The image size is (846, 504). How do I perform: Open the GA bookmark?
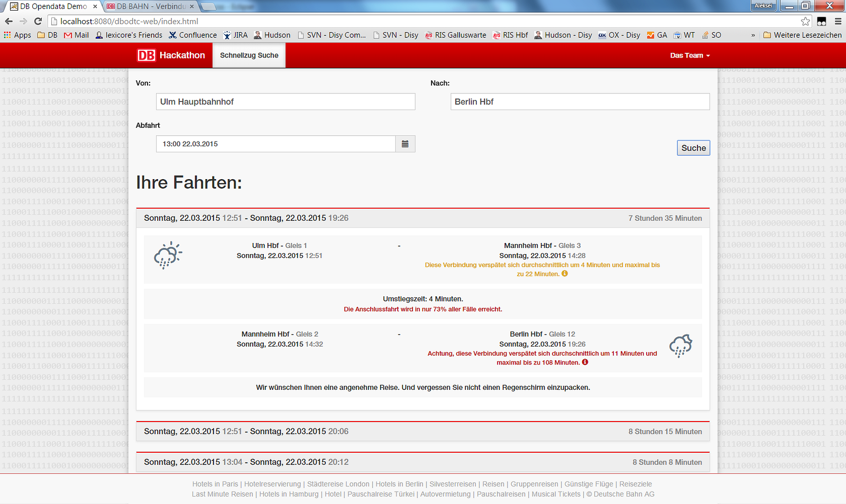tap(657, 35)
